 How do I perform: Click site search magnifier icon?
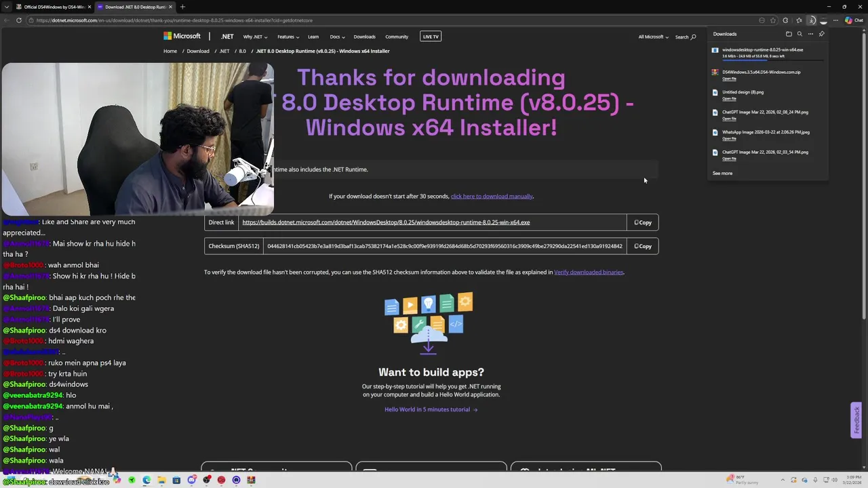click(x=693, y=37)
